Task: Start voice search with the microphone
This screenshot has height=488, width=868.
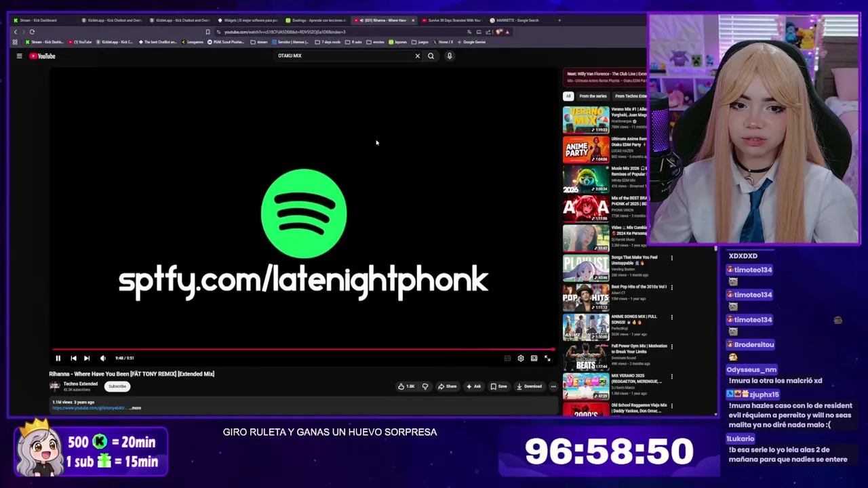Action: 449,56
